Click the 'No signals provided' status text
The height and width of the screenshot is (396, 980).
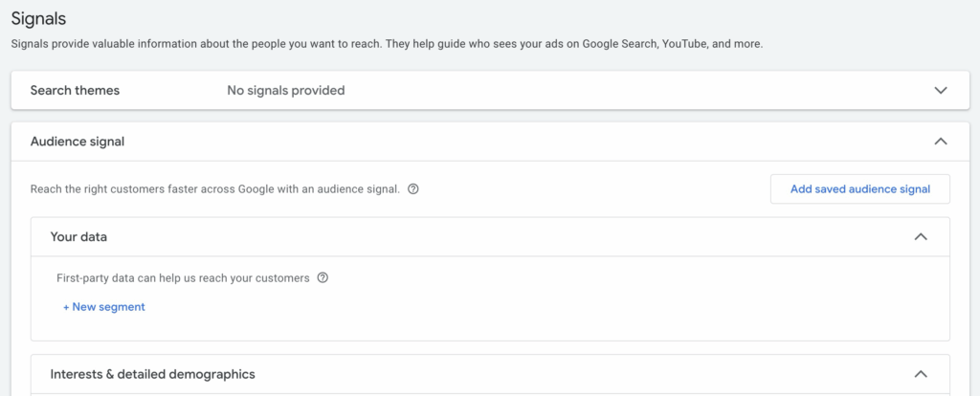click(285, 91)
